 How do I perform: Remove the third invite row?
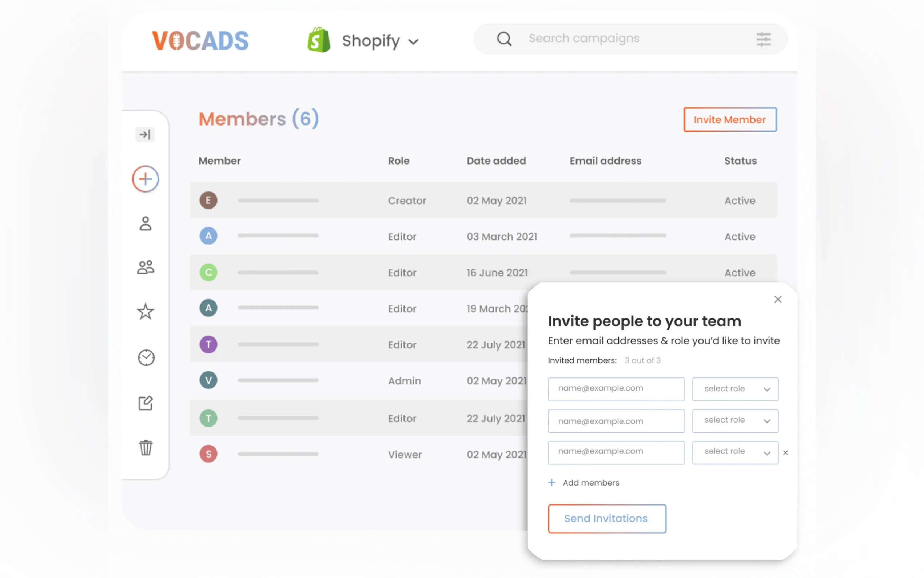click(x=785, y=453)
